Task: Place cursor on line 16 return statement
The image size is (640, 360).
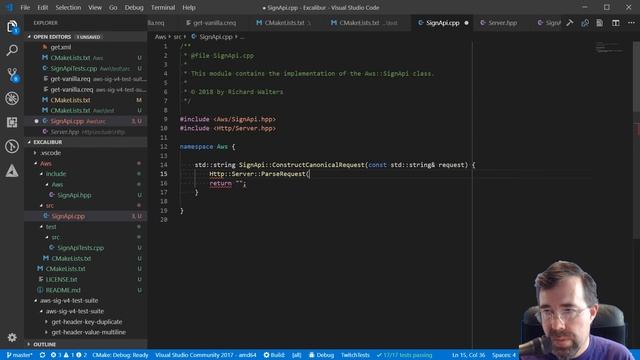Action: [228, 183]
